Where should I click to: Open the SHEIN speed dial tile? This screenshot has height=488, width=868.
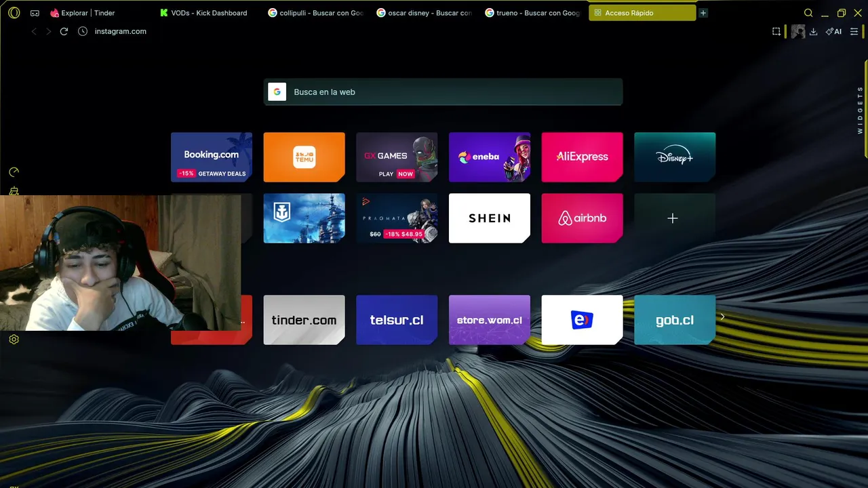pos(490,218)
